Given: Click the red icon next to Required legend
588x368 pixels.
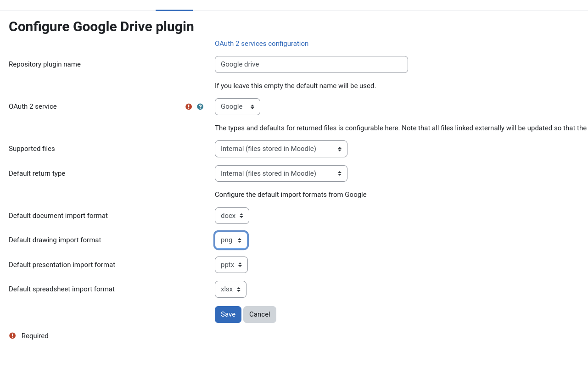Looking at the screenshot, I should 12,335.
